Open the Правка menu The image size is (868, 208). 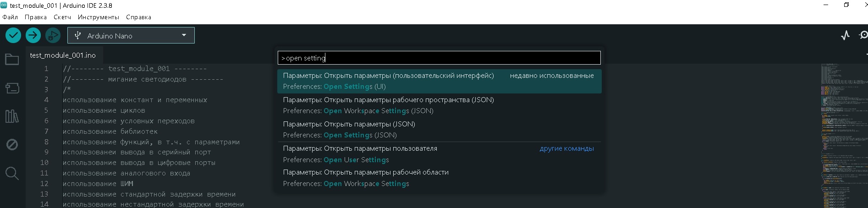tap(36, 17)
